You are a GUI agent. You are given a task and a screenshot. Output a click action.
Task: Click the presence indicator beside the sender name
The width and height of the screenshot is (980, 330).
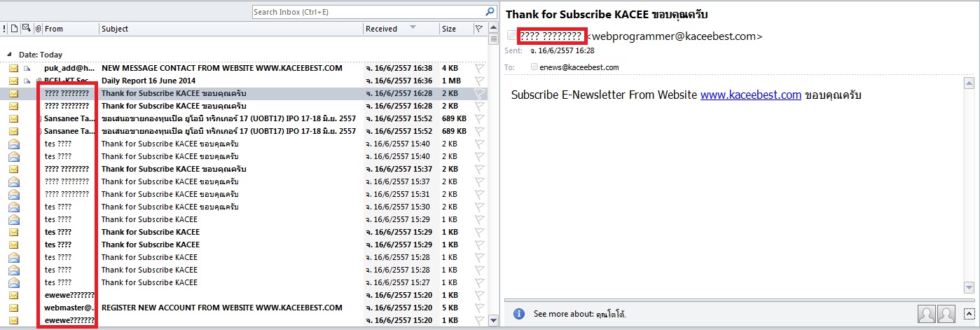(x=511, y=36)
